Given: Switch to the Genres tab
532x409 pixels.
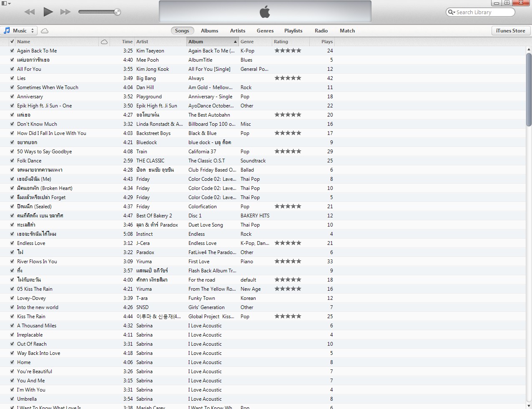Looking at the screenshot, I should [265, 30].
